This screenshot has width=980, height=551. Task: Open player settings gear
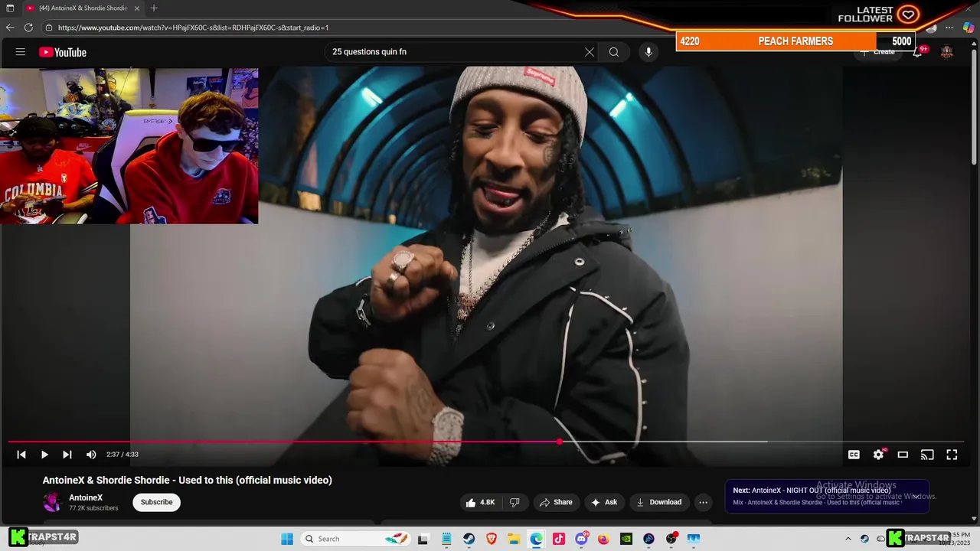(878, 455)
